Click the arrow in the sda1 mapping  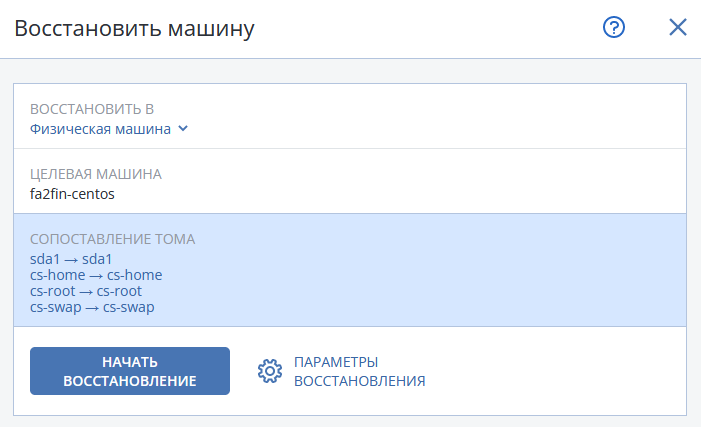(71, 259)
